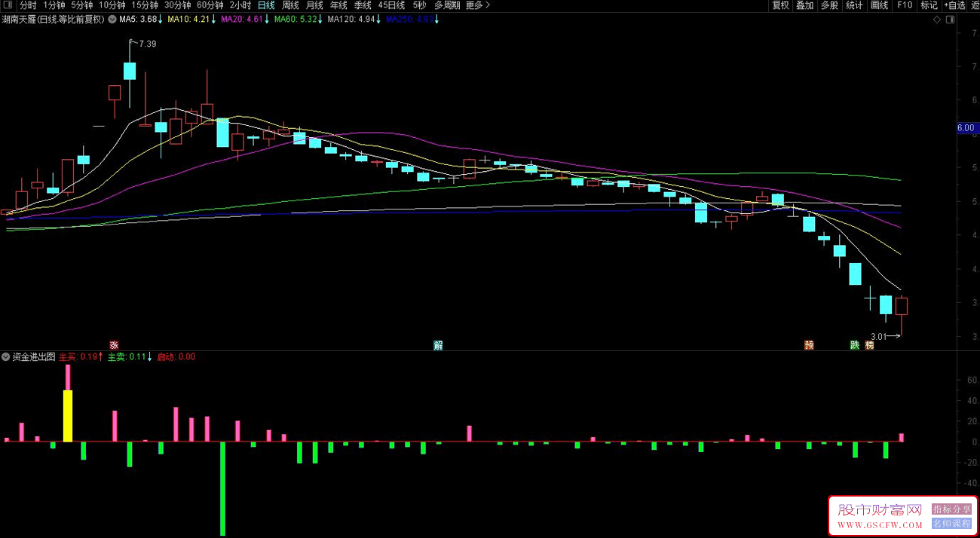Switch to the 周线 weekly period tab
980x538 pixels.
(290, 5)
